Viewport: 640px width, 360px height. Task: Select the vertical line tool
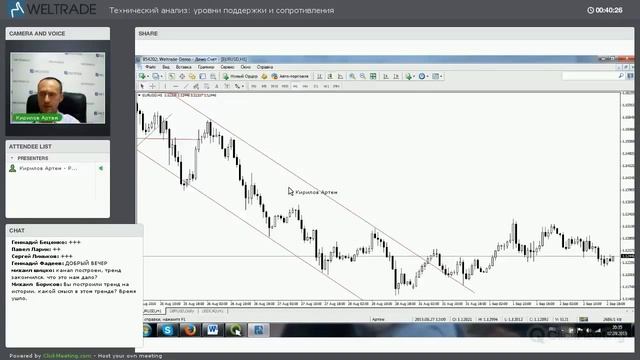(165, 86)
